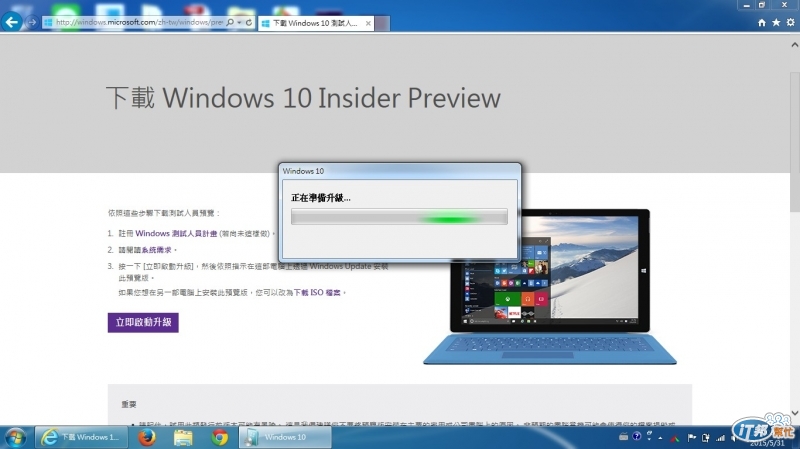Select the 下載 Windows 10 browser tab
This screenshot has width=800, height=449.
315,23
